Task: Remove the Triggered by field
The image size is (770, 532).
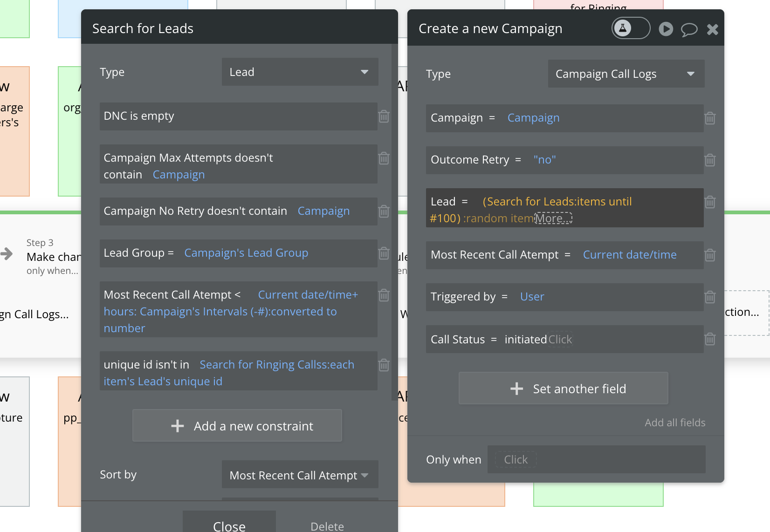Action: pos(710,297)
